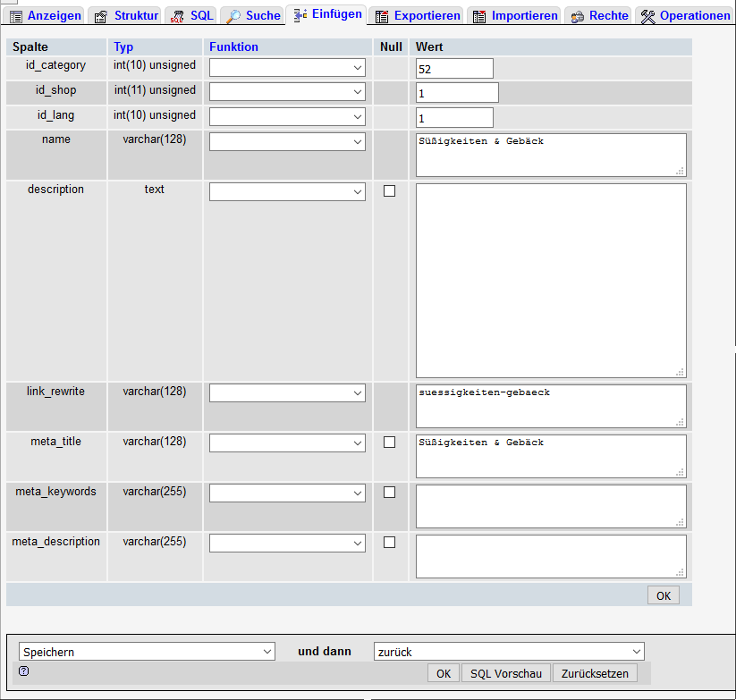Image resolution: width=736 pixels, height=700 pixels.
Task: Click resize grip of description textarea
Action: (681, 372)
